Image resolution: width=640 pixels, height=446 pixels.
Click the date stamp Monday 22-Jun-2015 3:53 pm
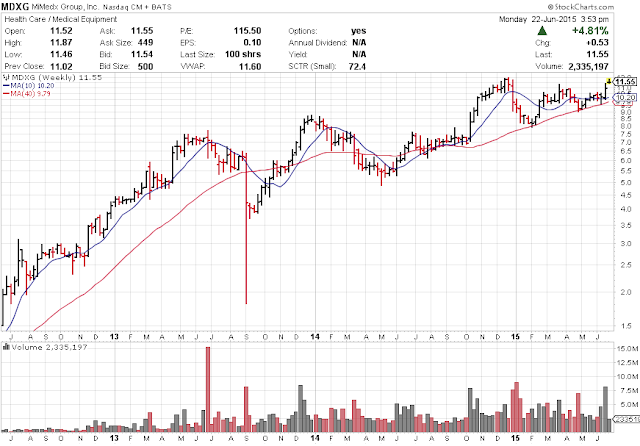click(553, 19)
